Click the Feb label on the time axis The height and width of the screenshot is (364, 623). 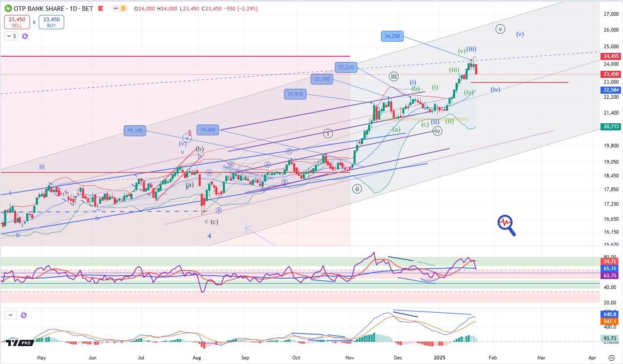click(493, 358)
